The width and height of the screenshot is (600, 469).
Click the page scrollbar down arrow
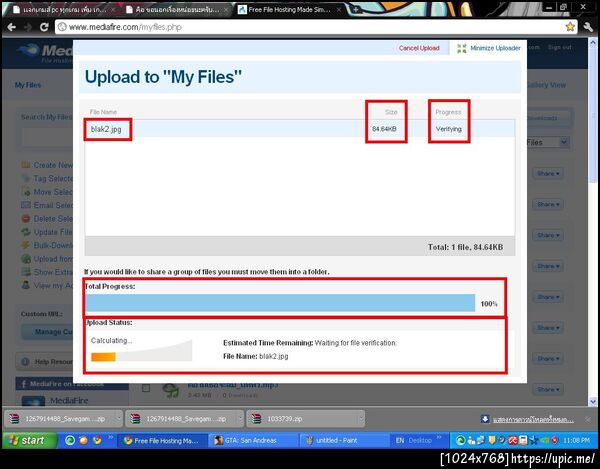(593, 402)
